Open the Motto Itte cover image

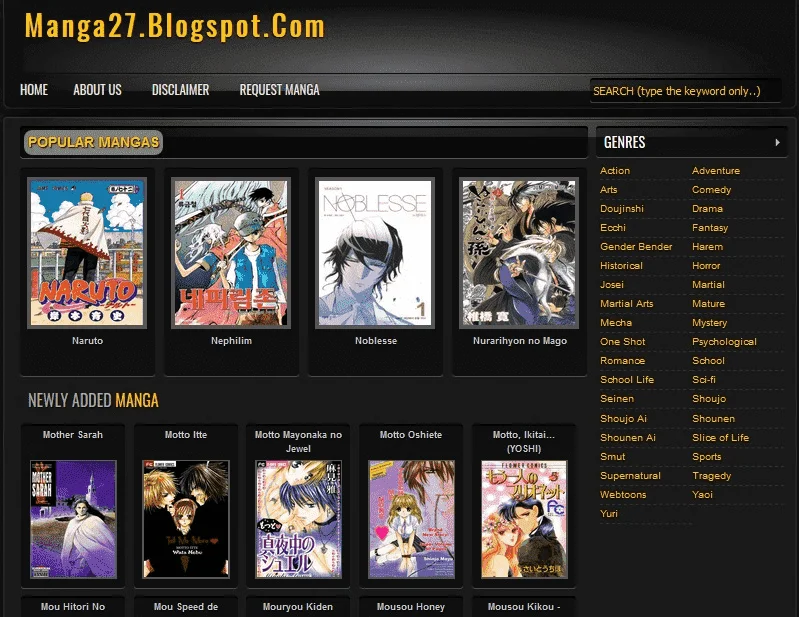coord(187,519)
